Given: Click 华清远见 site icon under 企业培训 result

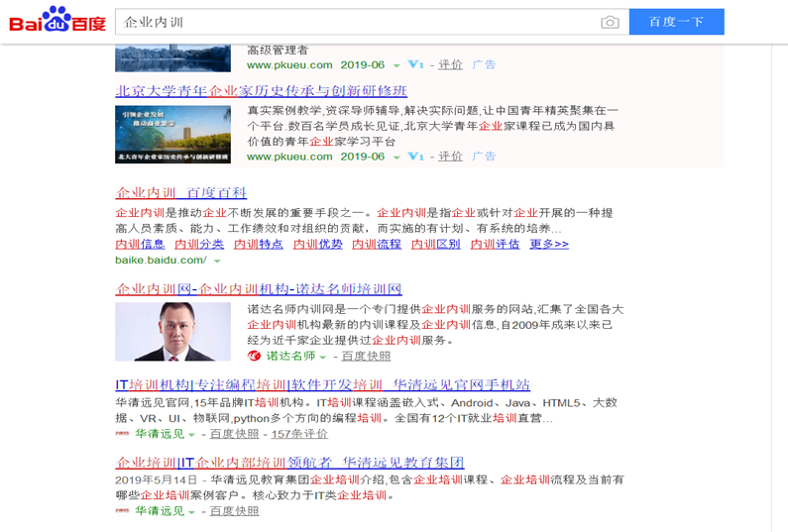Looking at the screenshot, I should (122, 511).
